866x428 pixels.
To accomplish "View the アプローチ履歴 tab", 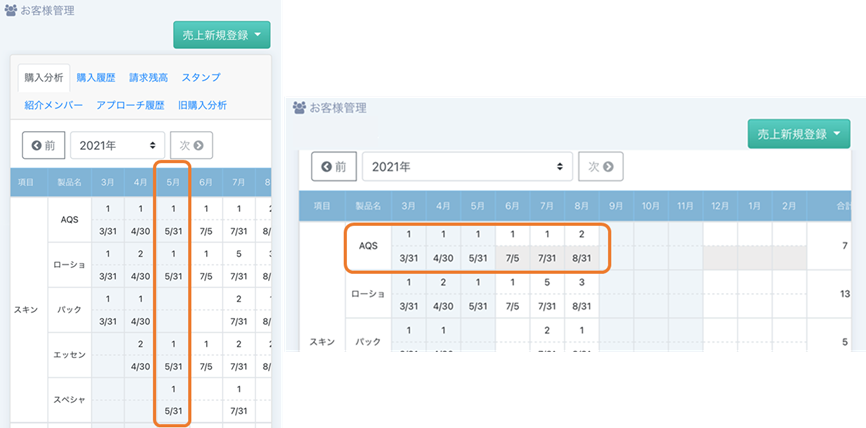I will coord(130,105).
